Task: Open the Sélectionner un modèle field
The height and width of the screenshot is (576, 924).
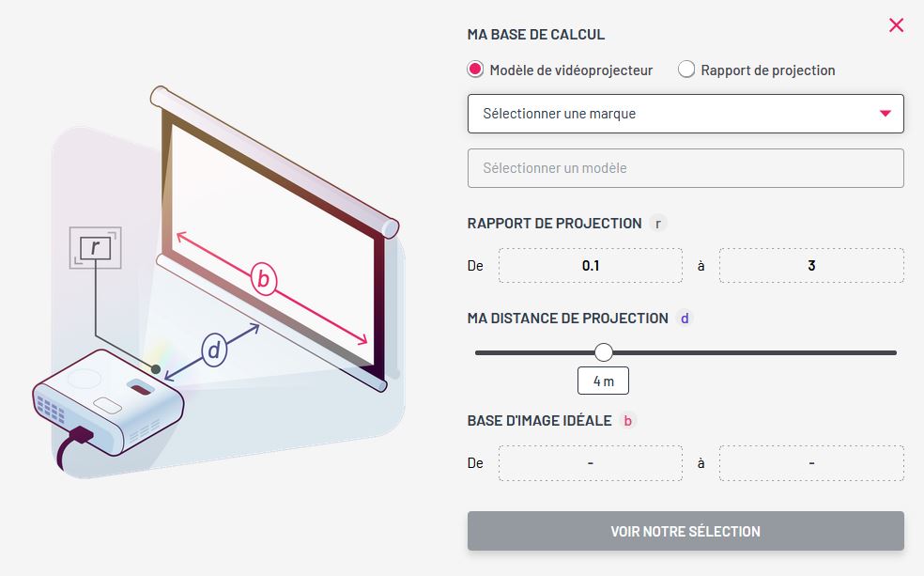Action: pos(685,167)
